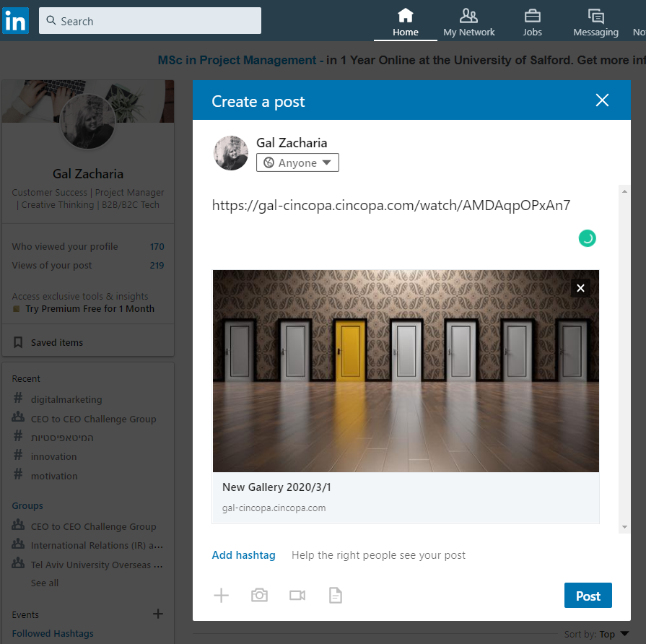
Task: Click the LinkedIn logo icon
Action: [16, 21]
